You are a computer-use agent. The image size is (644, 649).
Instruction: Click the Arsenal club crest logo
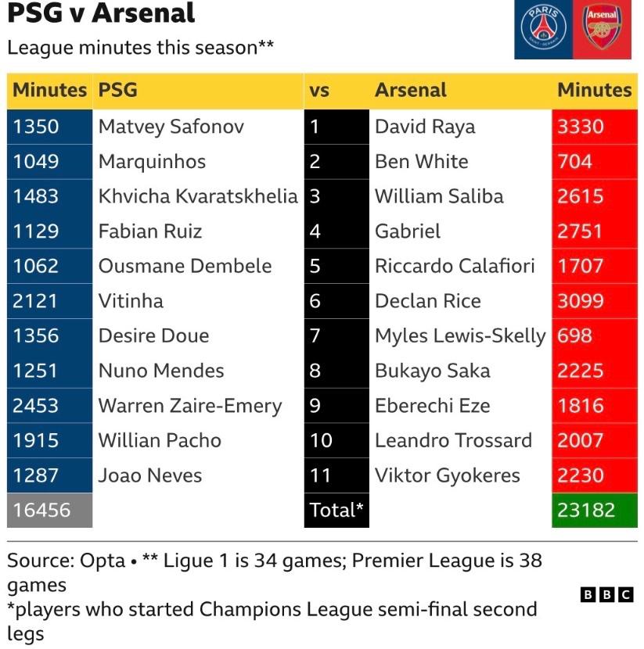point(603,28)
